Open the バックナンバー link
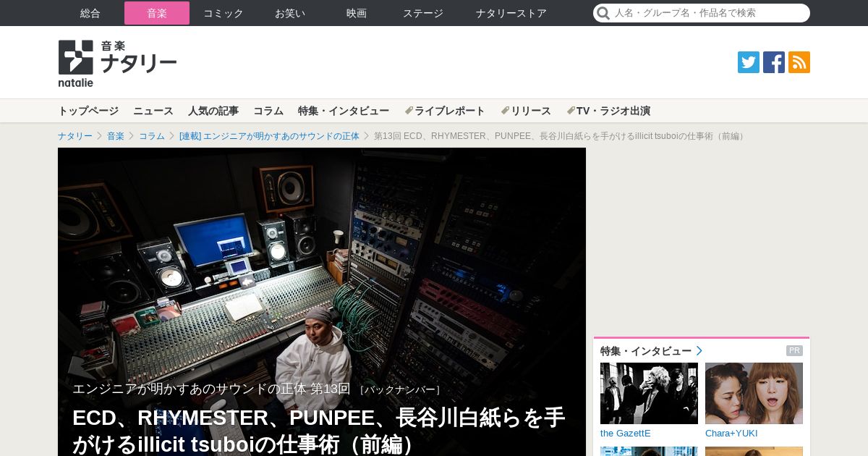 point(400,389)
